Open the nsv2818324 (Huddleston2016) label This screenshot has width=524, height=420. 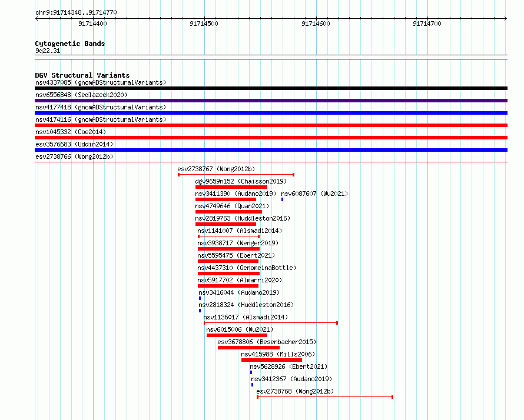pos(246,305)
